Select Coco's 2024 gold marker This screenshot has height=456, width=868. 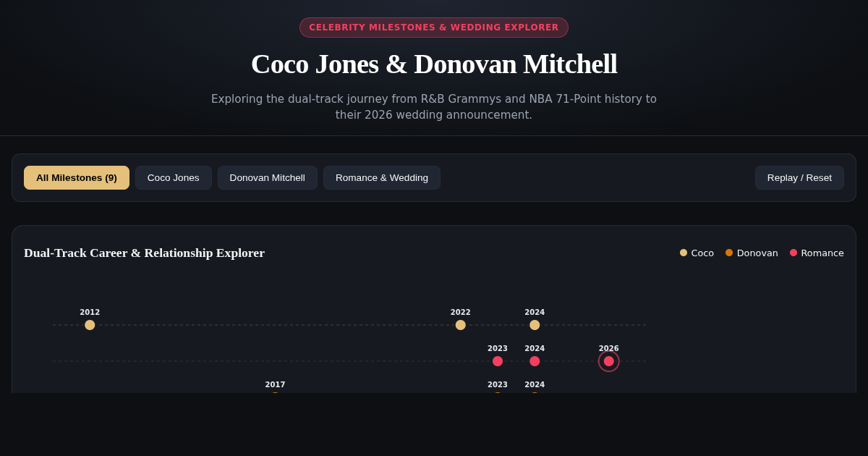535,325
